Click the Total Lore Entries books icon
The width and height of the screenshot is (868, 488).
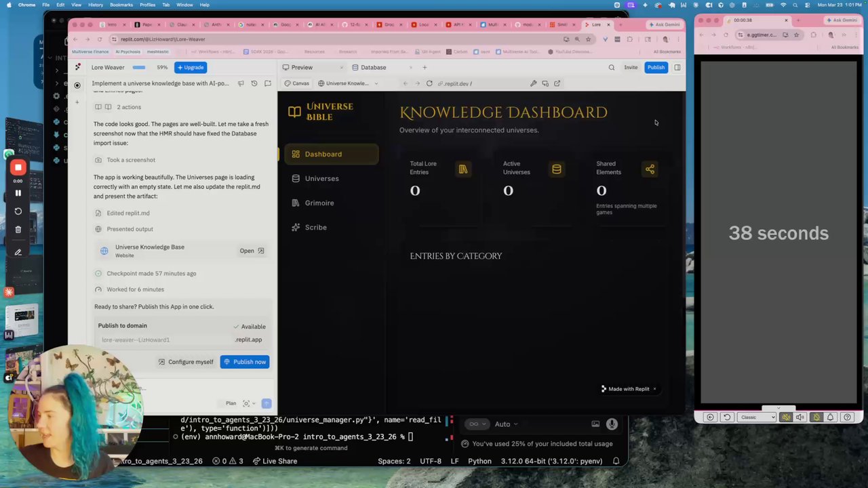pos(463,169)
